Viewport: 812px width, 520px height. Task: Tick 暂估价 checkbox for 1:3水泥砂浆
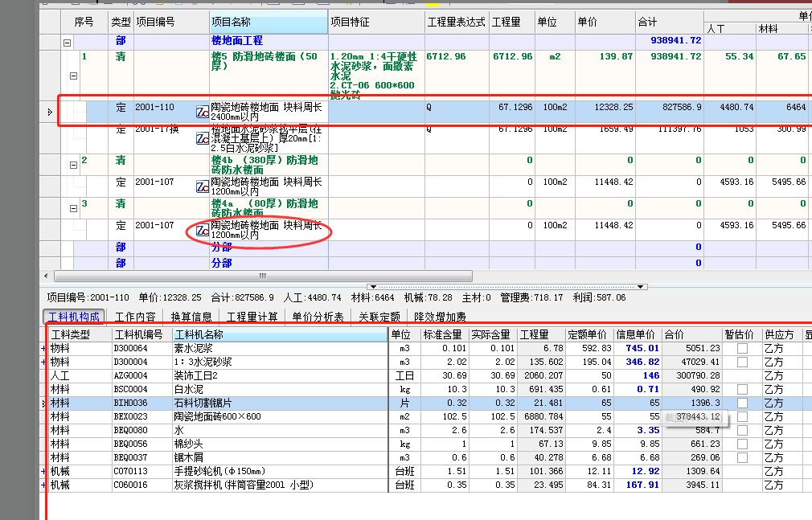pos(742,362)
